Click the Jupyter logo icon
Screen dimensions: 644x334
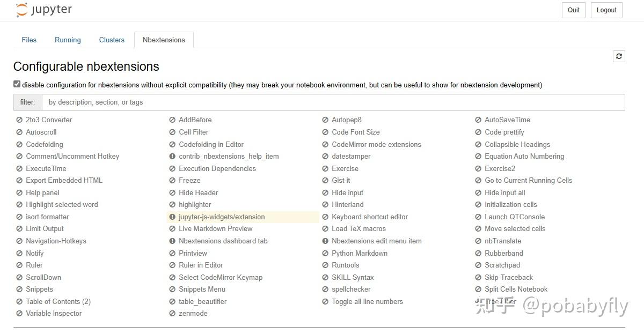[21, 10]
